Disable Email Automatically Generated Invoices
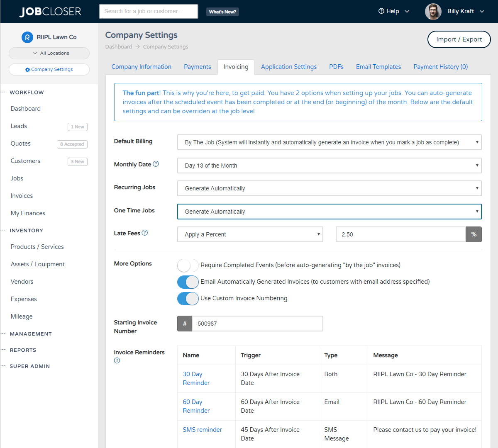 (x=188, y=282)
